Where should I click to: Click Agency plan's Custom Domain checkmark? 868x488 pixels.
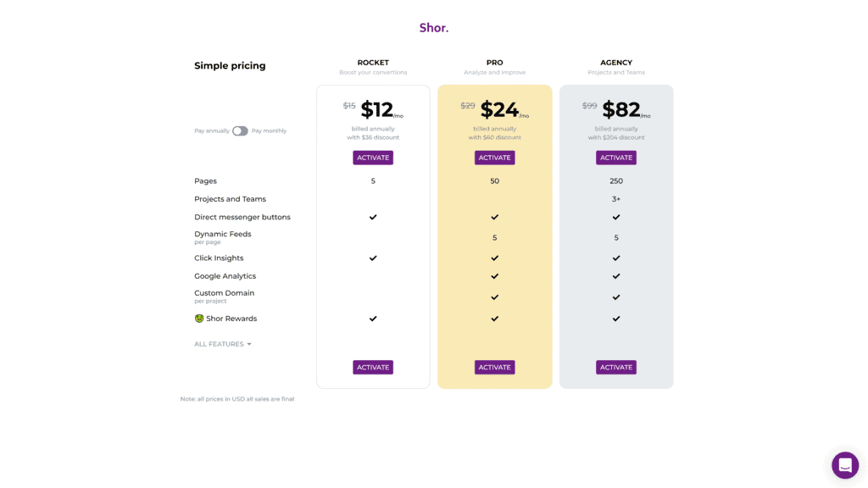tap(616, 297)
